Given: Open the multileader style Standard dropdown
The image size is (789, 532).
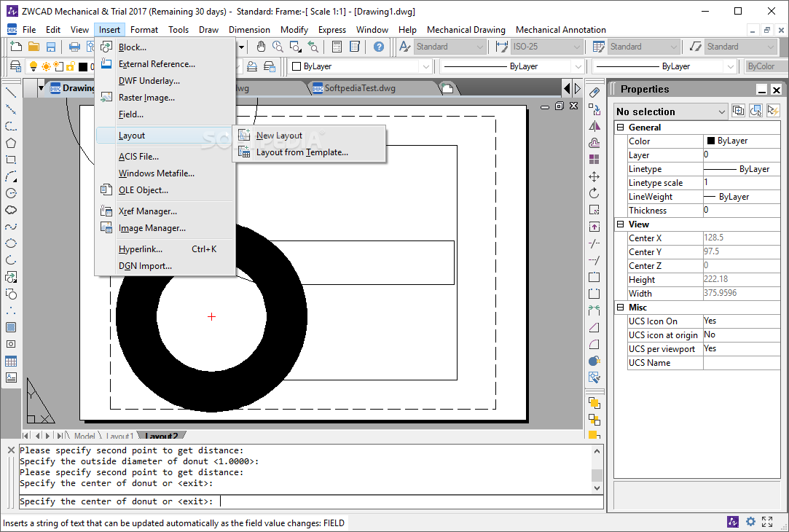Looking at the screenshot, I should click(x=740, y=47).
